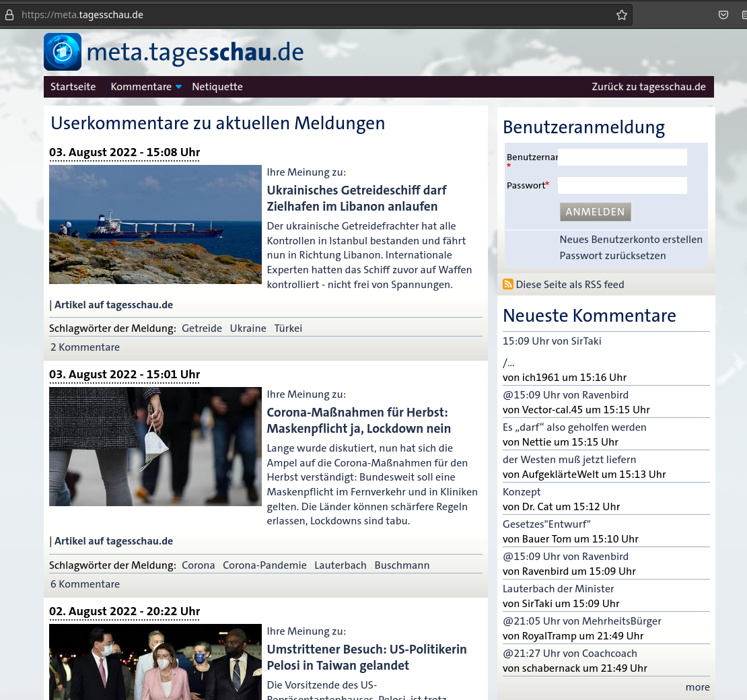
Task: Open comment Es „darf“ also geholfen werden
Action: pyautogui.click(x=574, y=427)
